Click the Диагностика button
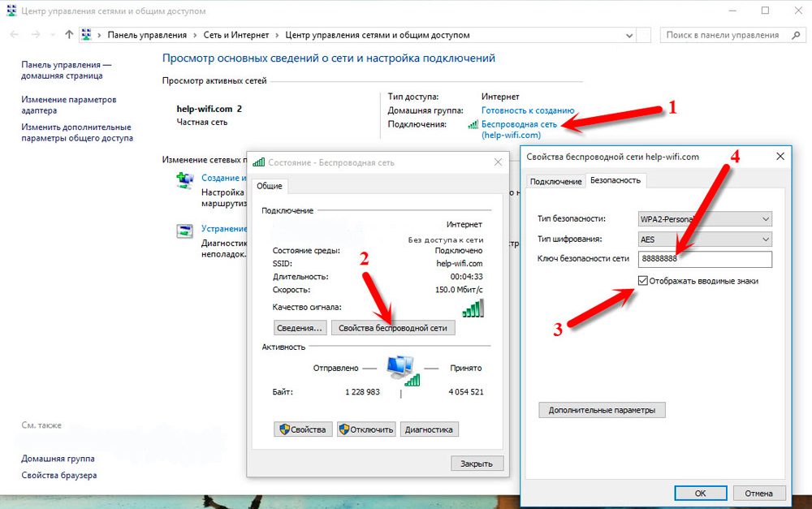Viewport: 812px width, 509px height. click(429, 429)
